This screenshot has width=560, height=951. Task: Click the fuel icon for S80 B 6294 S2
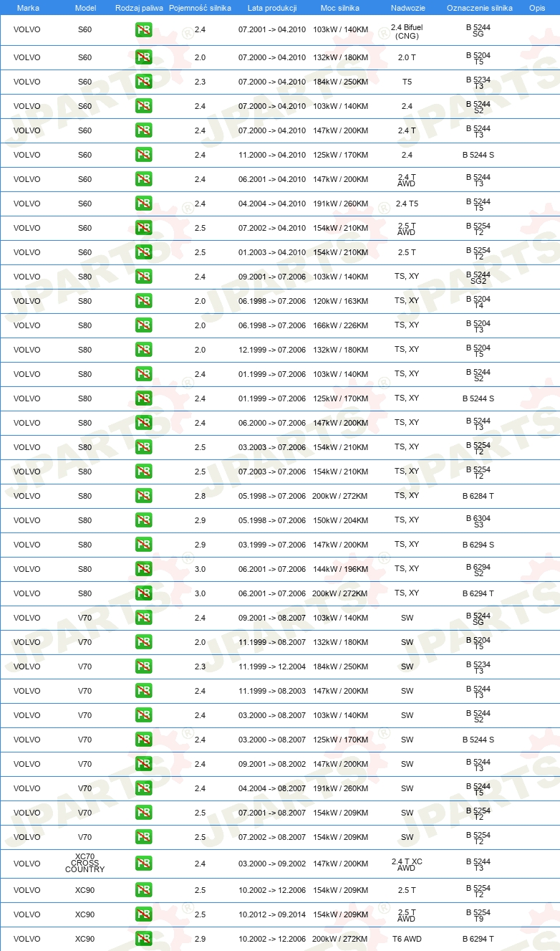point(143,569)
